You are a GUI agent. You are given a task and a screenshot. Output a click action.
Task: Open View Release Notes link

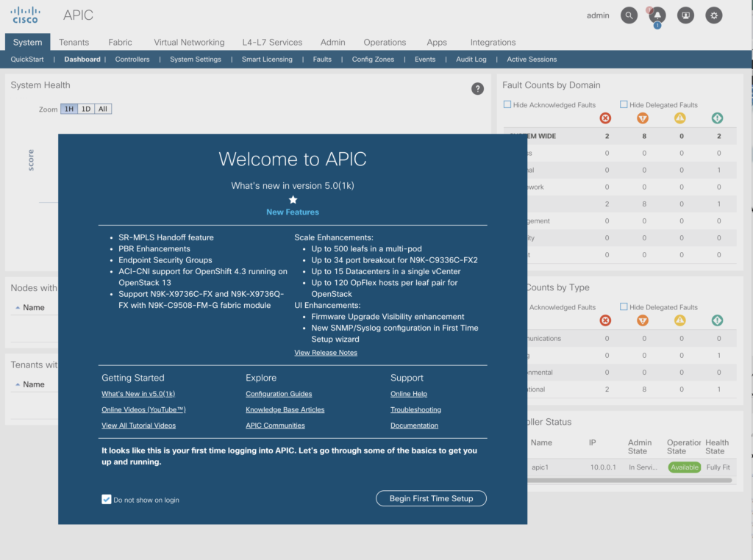point(326,353)
